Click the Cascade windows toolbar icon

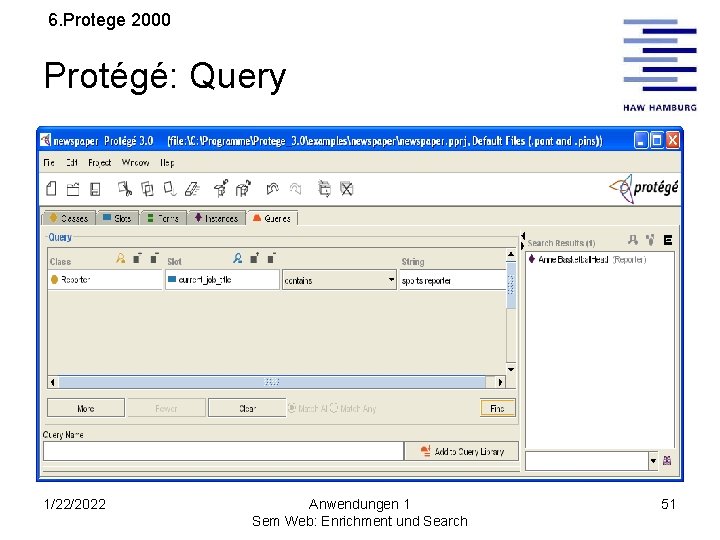coord(324,188)
